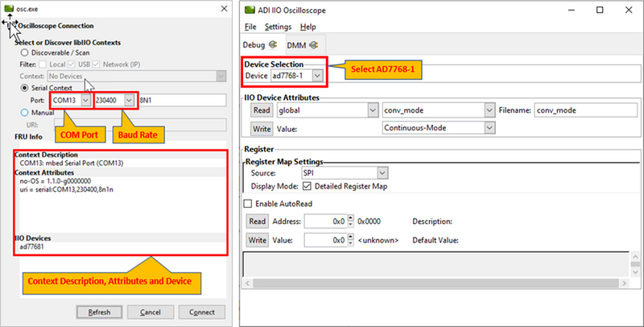Click the osc.exe title bar icon
The image size is (644, 327).
(10, 7)
